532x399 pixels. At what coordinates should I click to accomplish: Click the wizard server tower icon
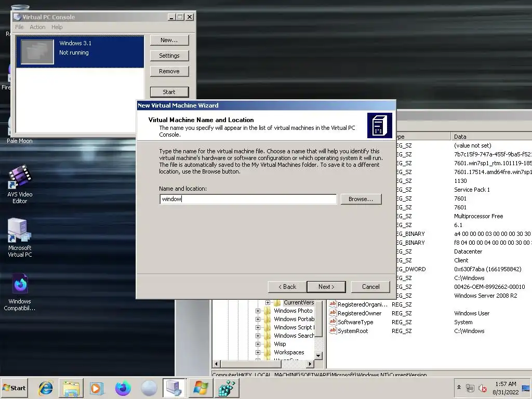(x=379, y=126)
